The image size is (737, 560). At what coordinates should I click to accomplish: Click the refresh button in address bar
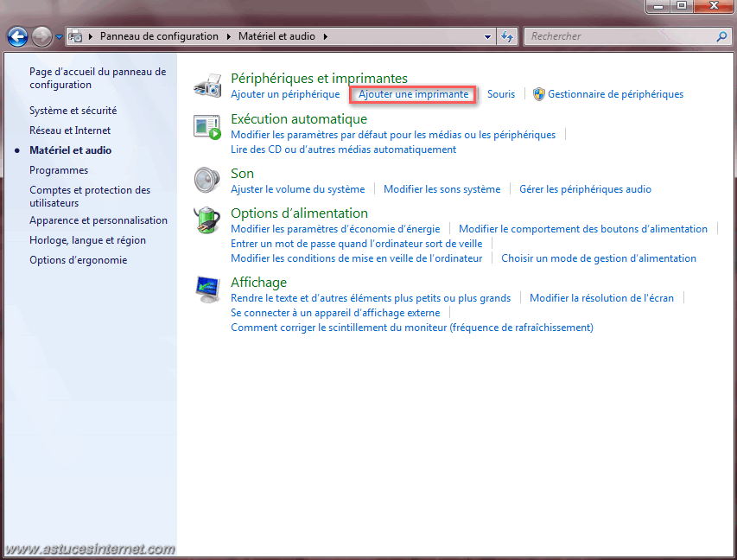click(507, 36)
